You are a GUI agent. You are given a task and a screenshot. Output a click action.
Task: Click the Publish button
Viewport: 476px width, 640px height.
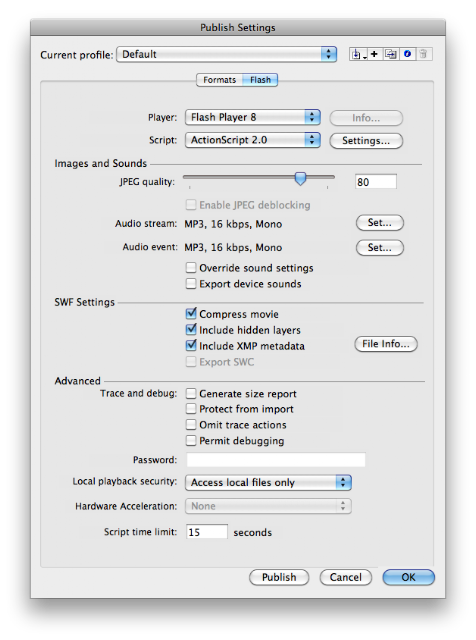pos(279,578)
